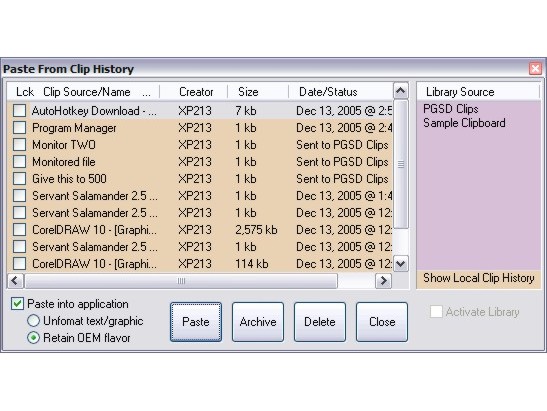Click the Delete button

pos(320,321)
